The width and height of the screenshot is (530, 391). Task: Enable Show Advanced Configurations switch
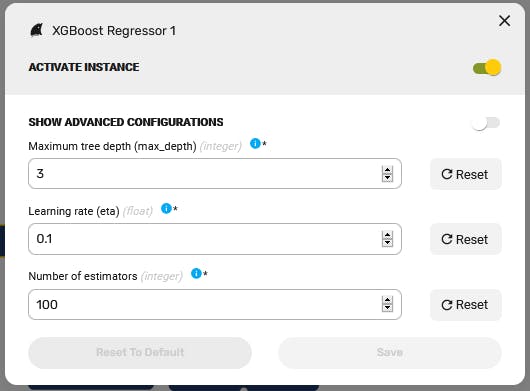pyautogui.click(x=486, y=123)
